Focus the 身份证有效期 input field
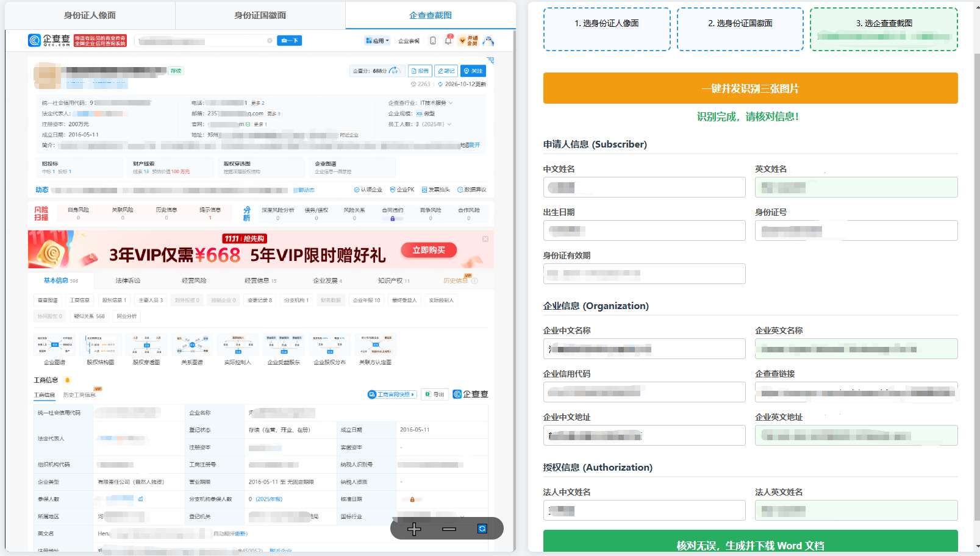Screen dimensions: 980x556 [x=645, y=274]
